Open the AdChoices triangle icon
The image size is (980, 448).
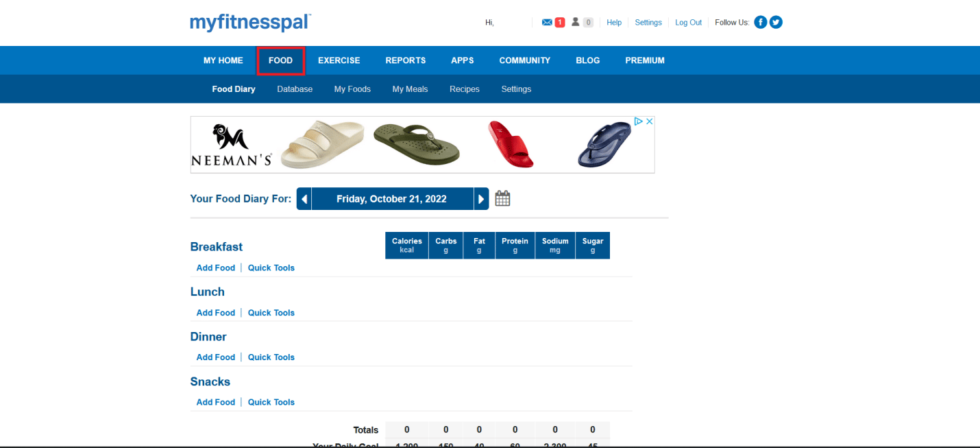tap(638, 121)
